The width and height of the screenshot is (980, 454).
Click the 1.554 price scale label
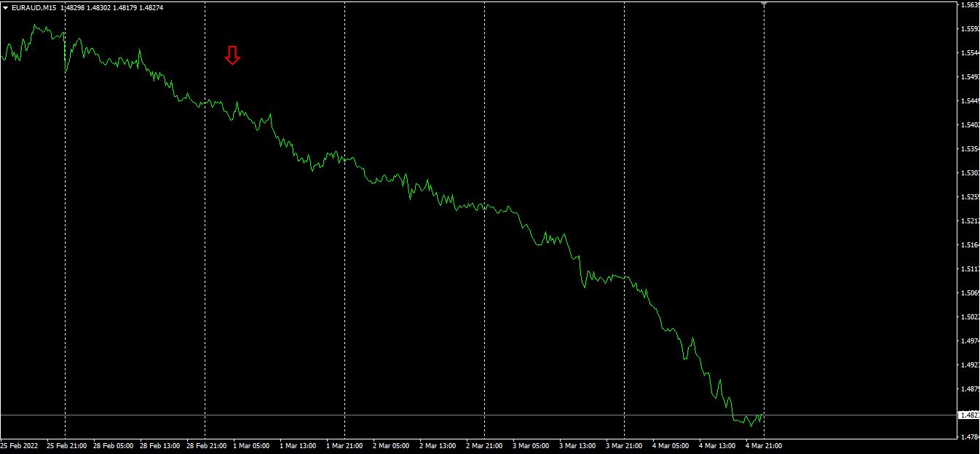coord(970,53)
